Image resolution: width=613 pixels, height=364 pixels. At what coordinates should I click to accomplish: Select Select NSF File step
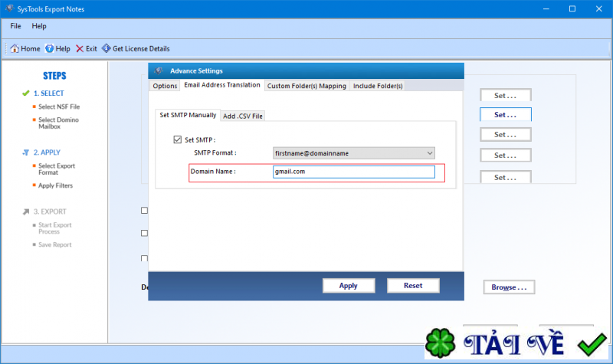59,107
